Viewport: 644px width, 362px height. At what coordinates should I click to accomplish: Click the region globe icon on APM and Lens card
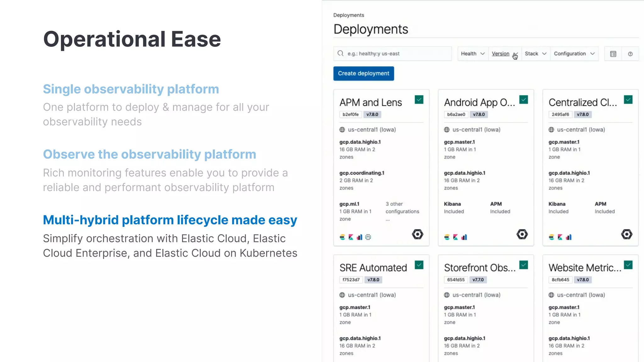342,129
